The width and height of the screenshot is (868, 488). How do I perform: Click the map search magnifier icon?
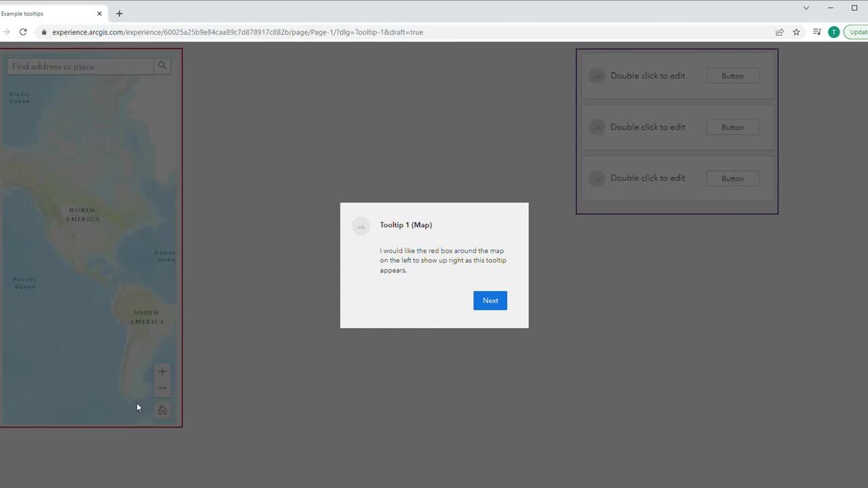pos(162,66)
